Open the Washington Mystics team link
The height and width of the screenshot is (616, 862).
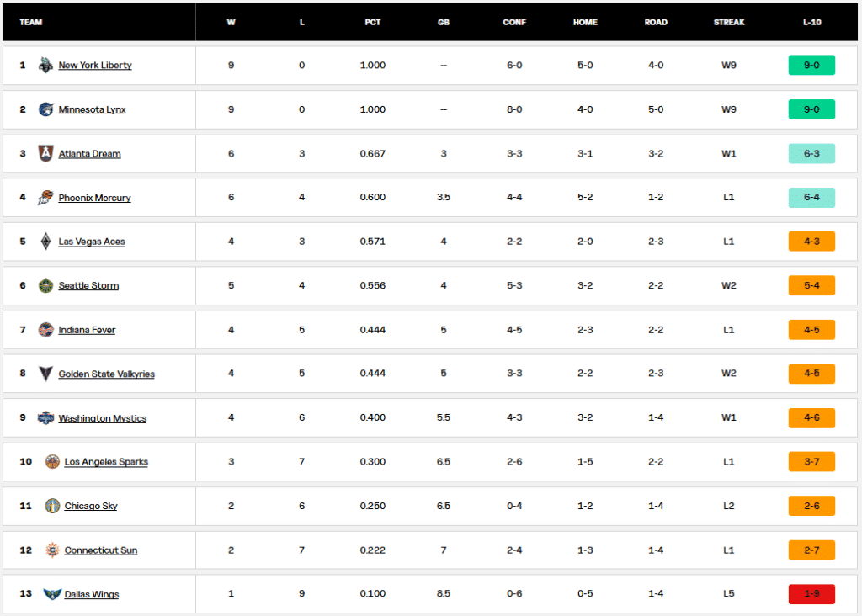click(102, 418)
